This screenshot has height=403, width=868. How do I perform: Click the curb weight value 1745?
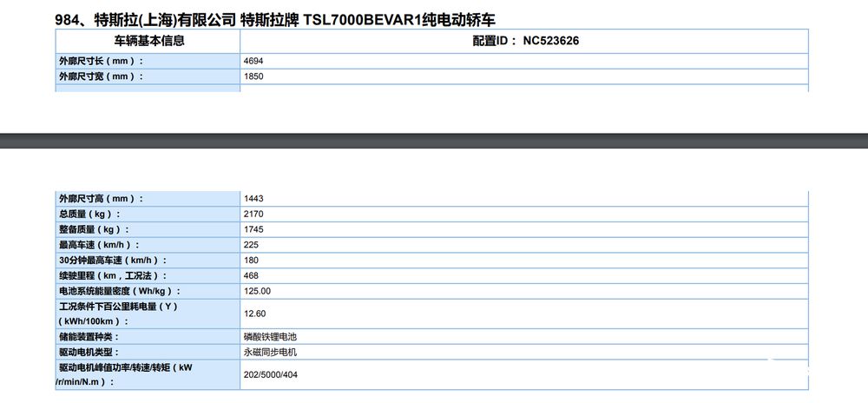coord(253,229)
